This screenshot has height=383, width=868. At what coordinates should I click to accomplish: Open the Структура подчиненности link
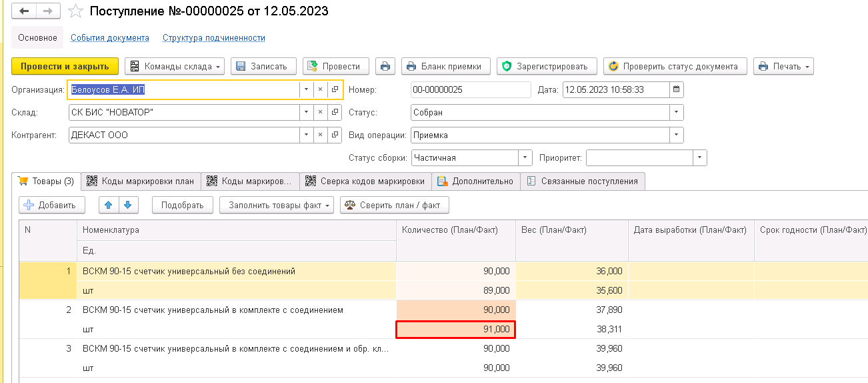click(214, 38)
